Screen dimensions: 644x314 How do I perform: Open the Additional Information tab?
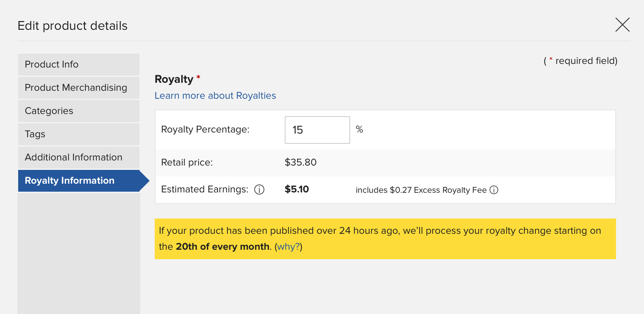(79, 158)
